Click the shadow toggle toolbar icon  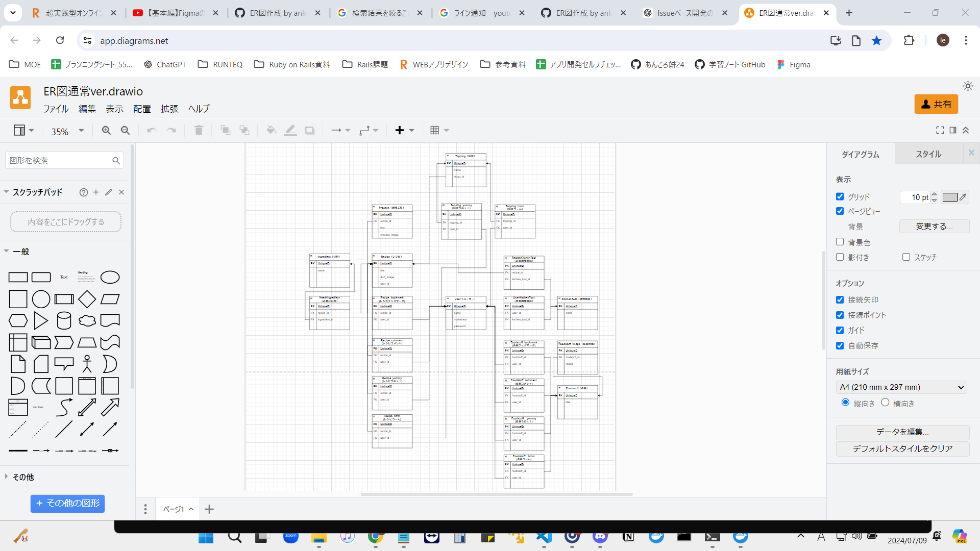309,131
